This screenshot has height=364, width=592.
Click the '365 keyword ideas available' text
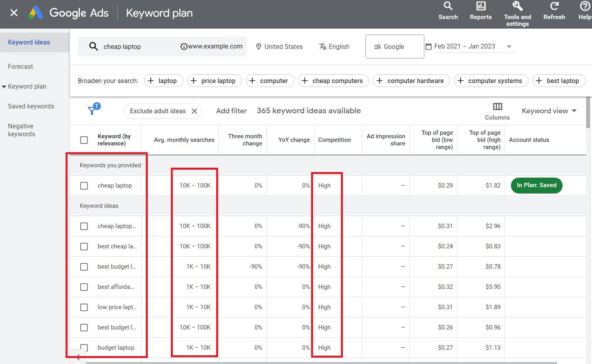(309, 111)
